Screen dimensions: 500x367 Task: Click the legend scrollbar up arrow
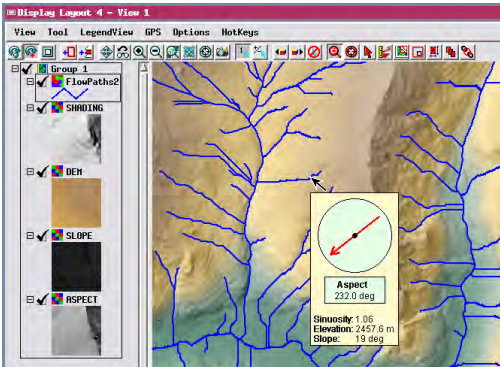(144, 68)
